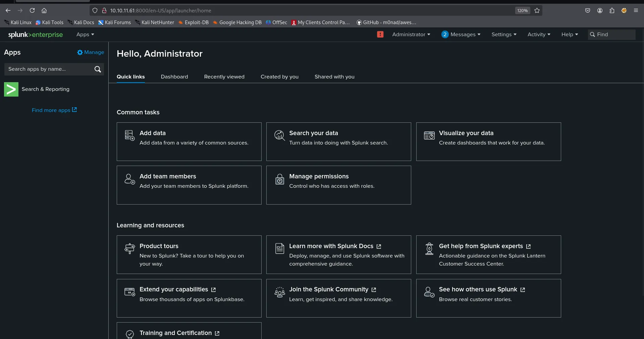The height and width of the screenshot is (339, 644).
Task: Open the Help dropdown menu
Action: pyautogui.click(x=570, y=35)
